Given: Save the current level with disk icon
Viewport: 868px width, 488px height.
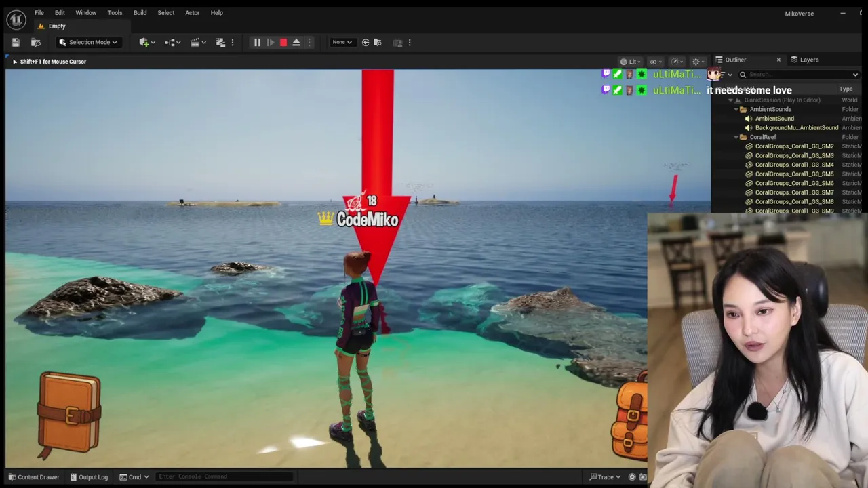Looking at the screenshot, I should (x=16, y=43).
